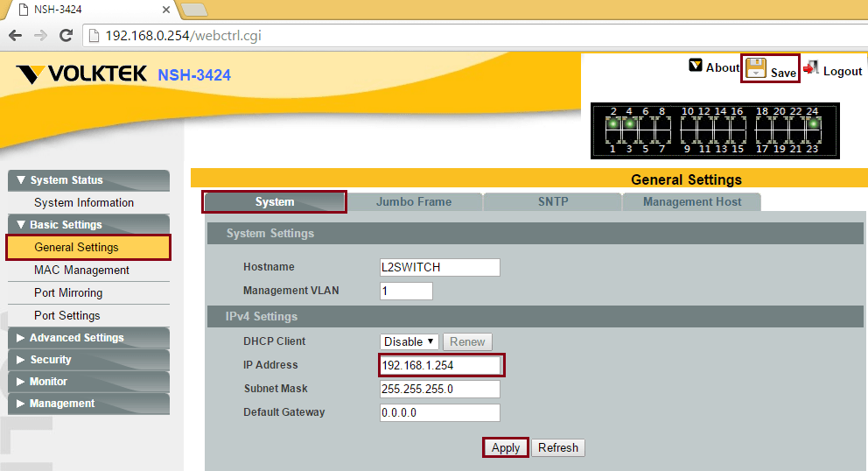Select General Settings in sidebar
868x471 pixels.
pos(88,247)
